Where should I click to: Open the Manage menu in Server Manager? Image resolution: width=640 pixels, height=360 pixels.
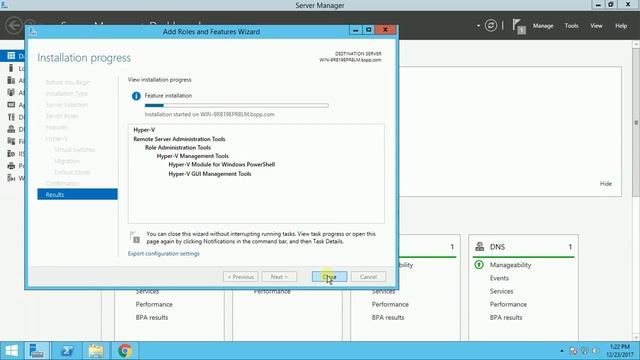pos(543,26)
